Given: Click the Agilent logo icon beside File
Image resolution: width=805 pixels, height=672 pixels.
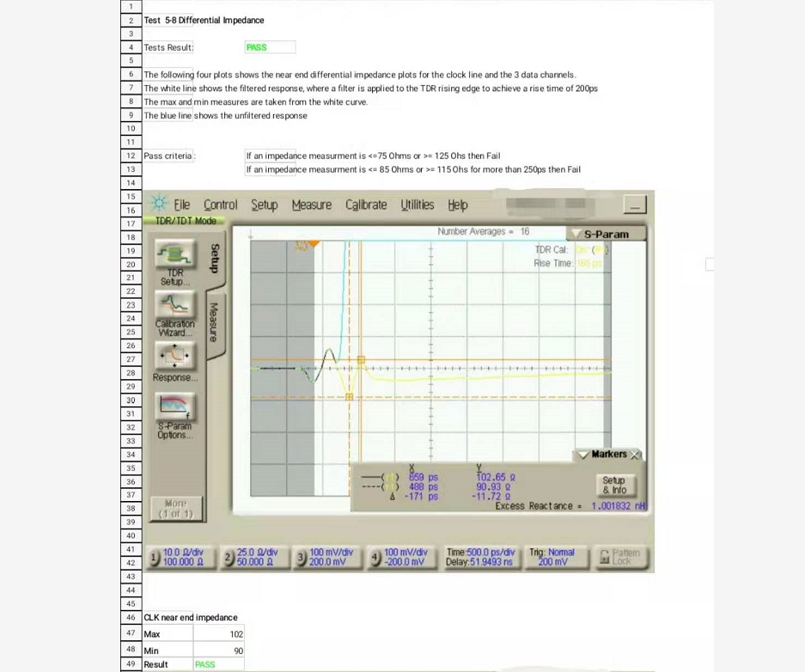Looking at the screenshot, I should click(159, 205).
